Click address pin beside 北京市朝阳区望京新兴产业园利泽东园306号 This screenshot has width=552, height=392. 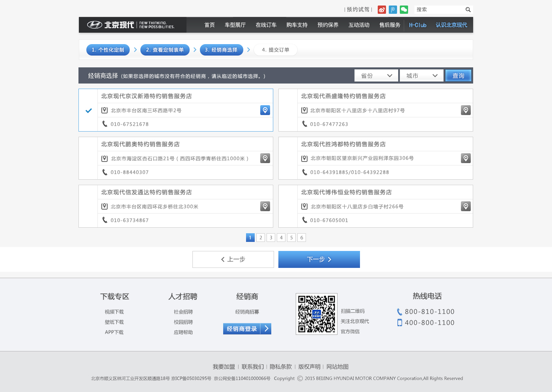304,158
